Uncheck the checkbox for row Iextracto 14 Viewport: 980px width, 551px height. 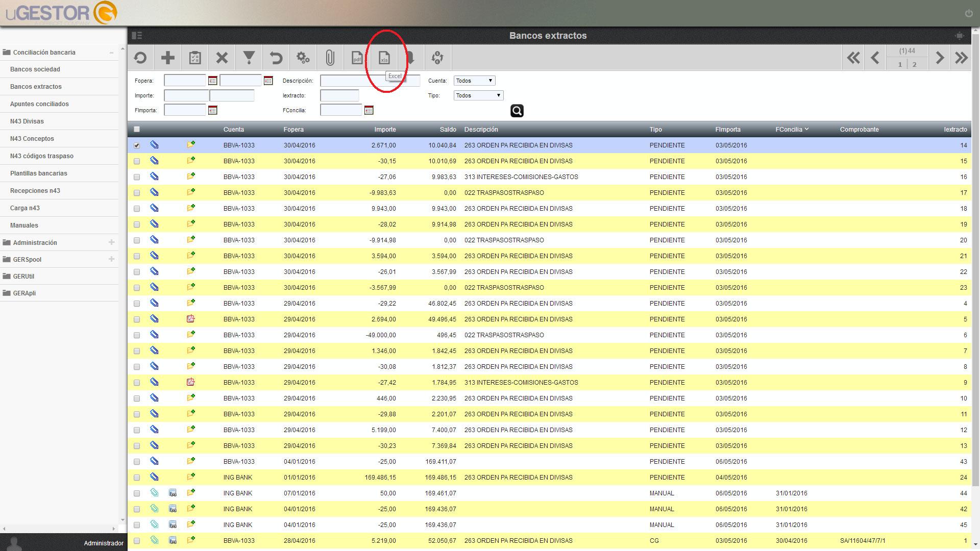pyautogui.click(x=136, y=145)
